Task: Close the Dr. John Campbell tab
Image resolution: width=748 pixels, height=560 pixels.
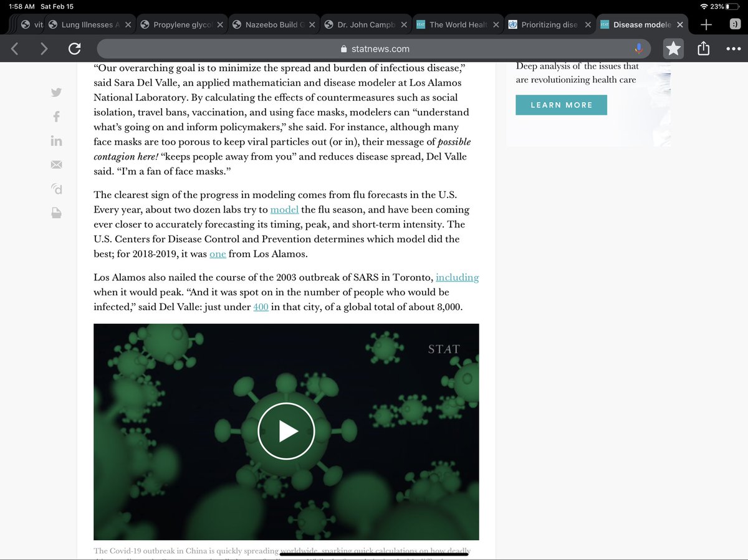Action: point(404,25)
